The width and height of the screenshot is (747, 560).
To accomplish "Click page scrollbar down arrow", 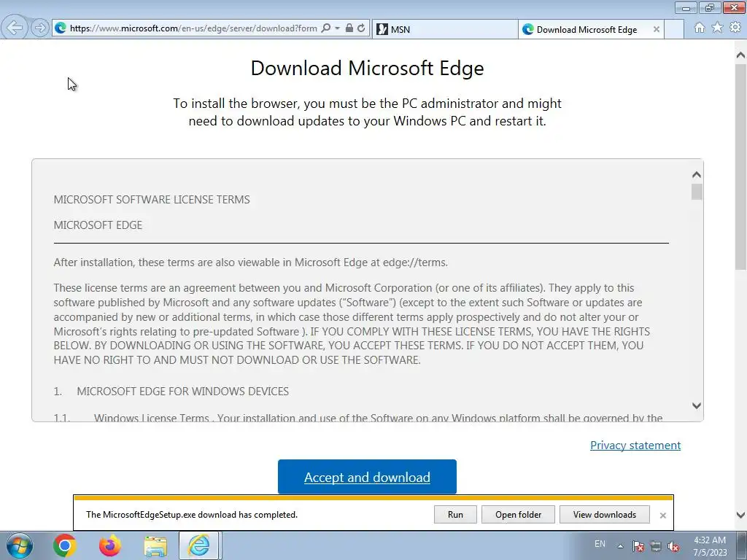I will pyautogui.click(x=741, y=515).
